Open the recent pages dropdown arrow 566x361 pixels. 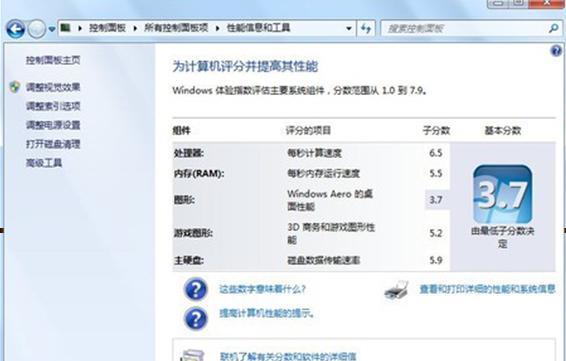pos(52,29)
